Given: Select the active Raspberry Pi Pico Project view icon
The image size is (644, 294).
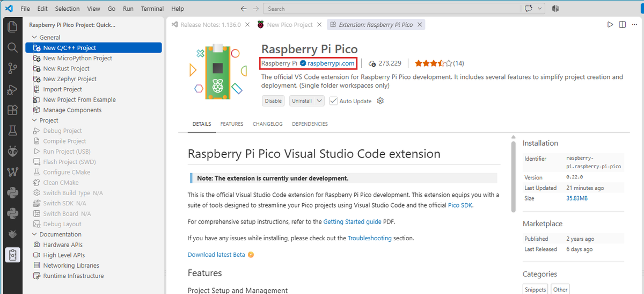Looking at the screenshot, I should [12, 255].
